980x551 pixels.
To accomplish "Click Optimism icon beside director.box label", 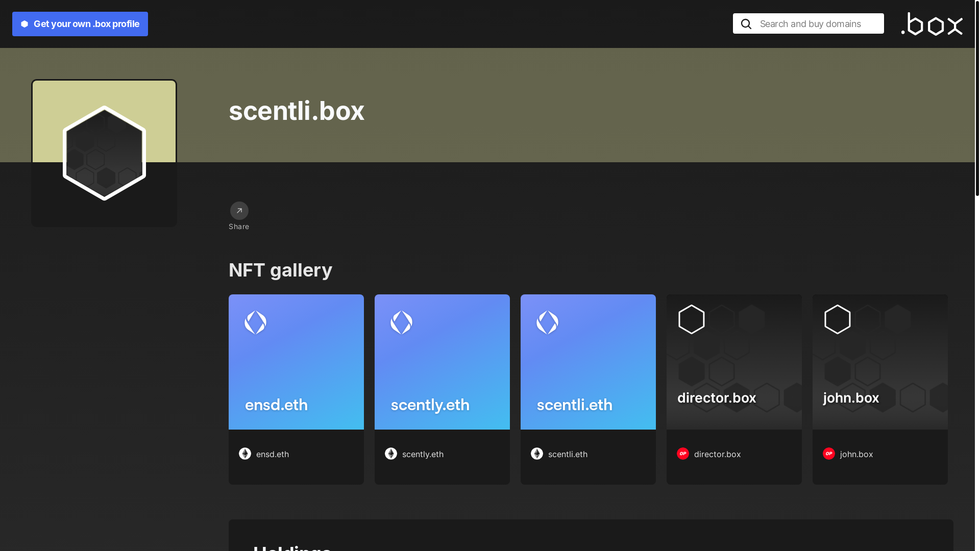I will (x=683, y=454).
